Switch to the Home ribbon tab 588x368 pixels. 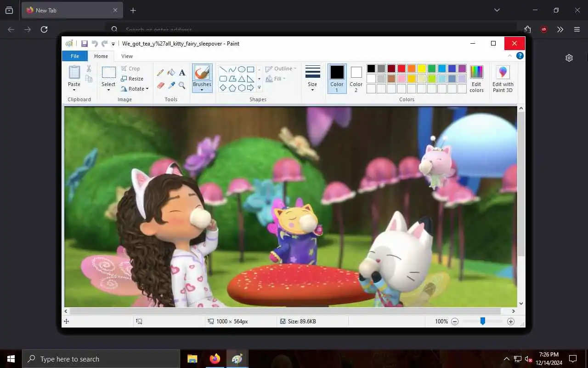tap(101, 56)
